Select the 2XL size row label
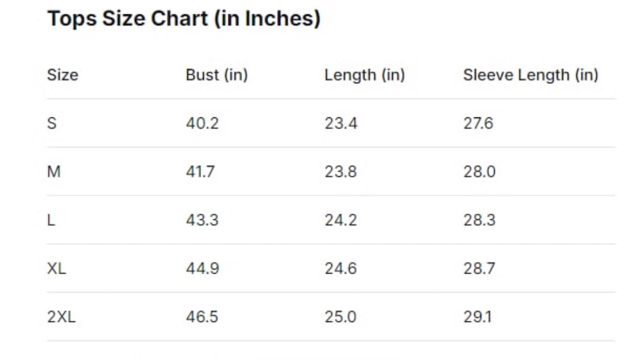This screenshot has height=359, width=644. 61,317
